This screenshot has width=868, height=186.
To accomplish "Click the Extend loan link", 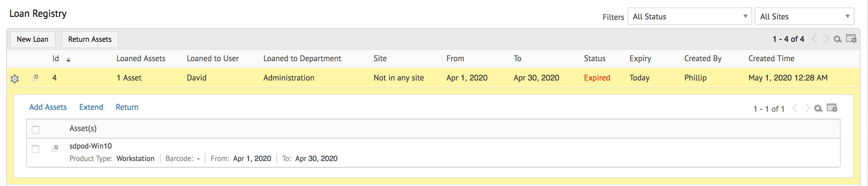I will tap(91, 107).
